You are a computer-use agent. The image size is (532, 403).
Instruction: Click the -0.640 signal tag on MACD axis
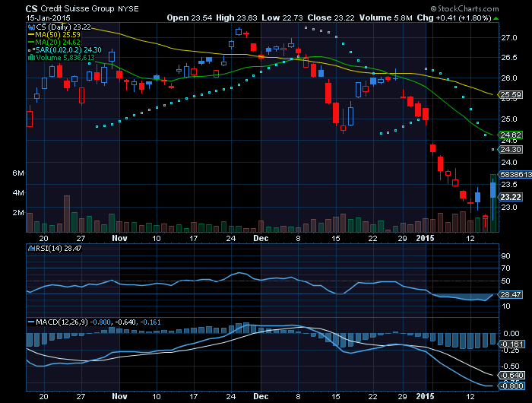[x=512, y=375]
